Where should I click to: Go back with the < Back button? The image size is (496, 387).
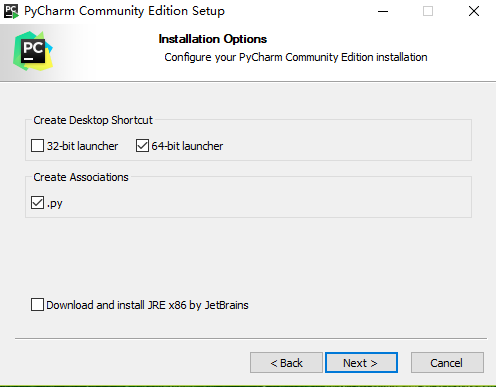[286, 363]
